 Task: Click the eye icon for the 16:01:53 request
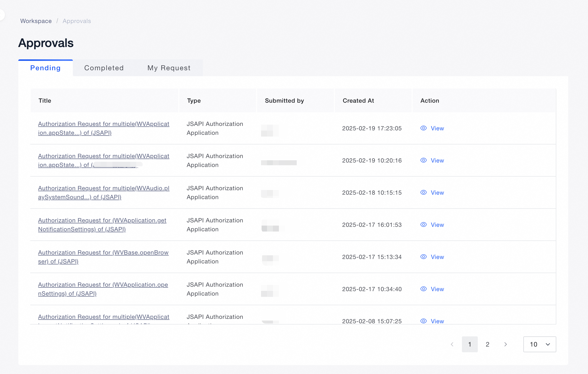tap(423, 225)
